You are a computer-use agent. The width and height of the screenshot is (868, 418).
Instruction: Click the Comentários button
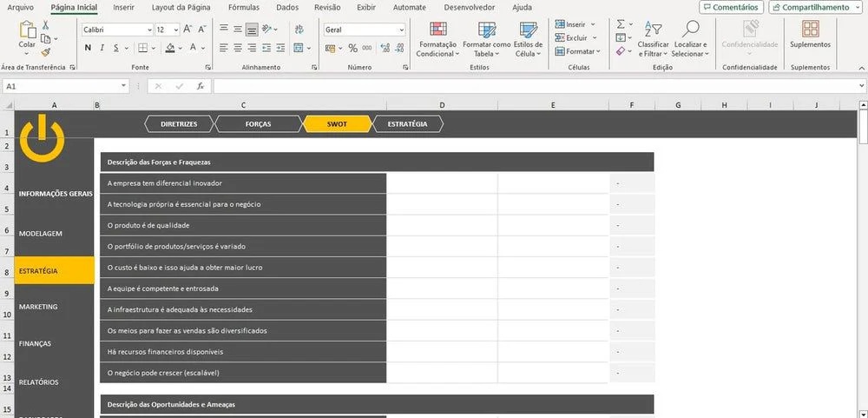731,7
